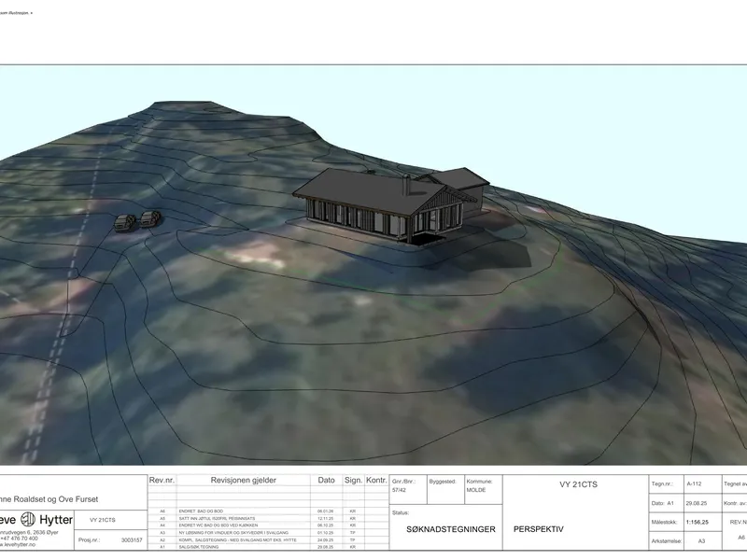Click the 'Arkstørrelse:' label

(667, 541)
